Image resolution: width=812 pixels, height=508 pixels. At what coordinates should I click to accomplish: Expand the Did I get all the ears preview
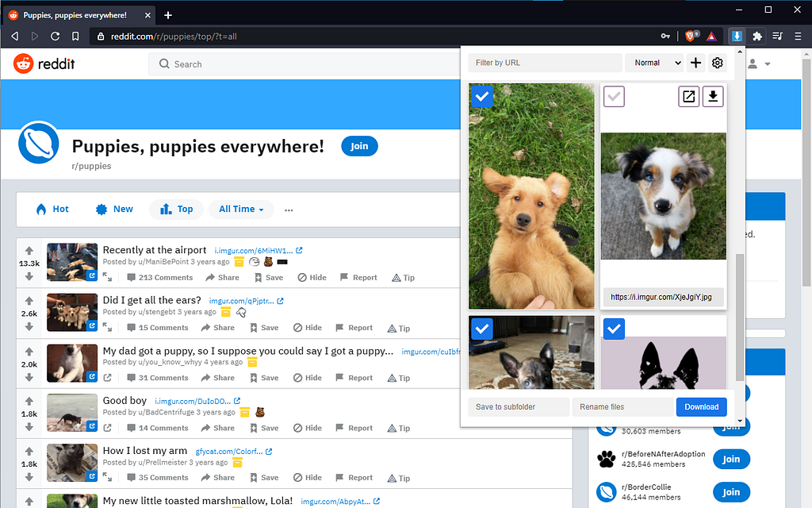point(107,328)
